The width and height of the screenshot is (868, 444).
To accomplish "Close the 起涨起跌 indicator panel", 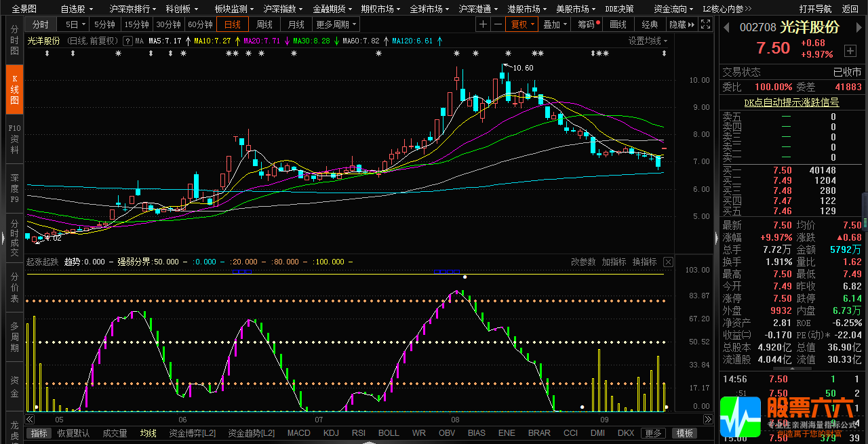I will (668, 262).
